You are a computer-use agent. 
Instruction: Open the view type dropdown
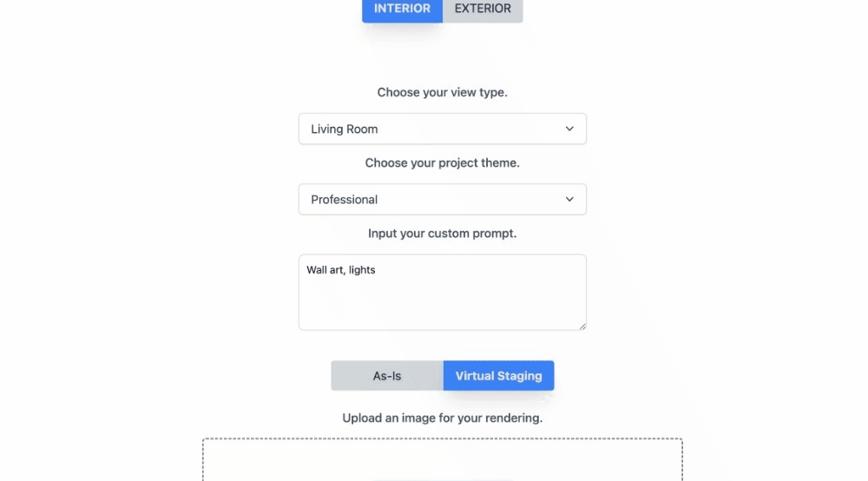442,128
